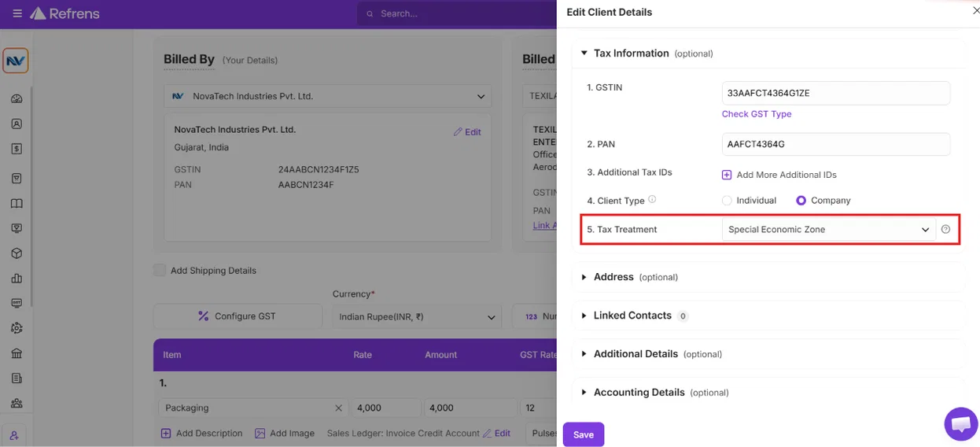Click the Rate field showing 4,000

point(385,408)
